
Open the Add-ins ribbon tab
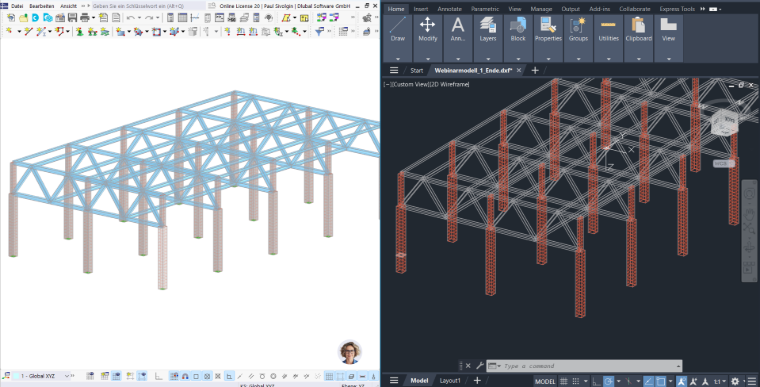(x=600, y=9)
